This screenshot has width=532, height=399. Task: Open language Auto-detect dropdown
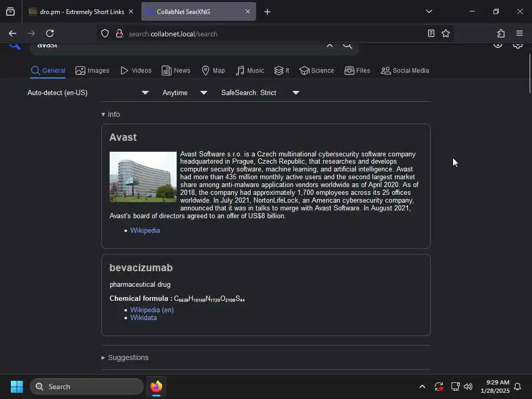coord(88,92)
